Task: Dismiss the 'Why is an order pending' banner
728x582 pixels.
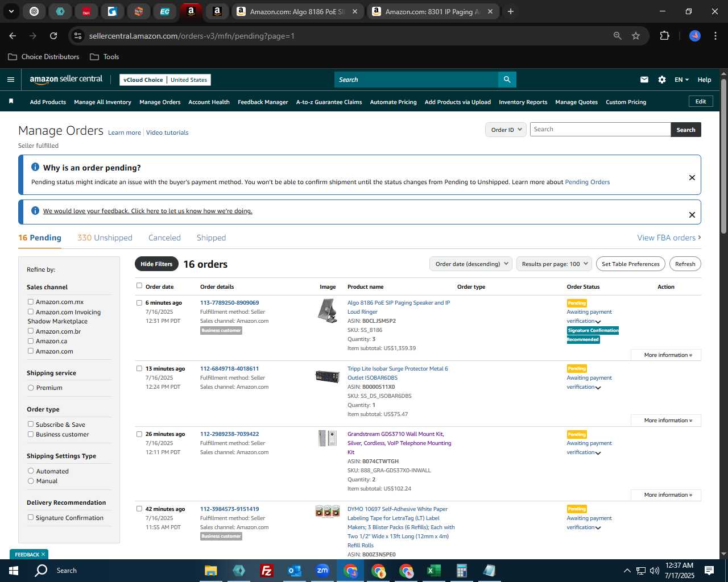Action: tap(692, 177)
